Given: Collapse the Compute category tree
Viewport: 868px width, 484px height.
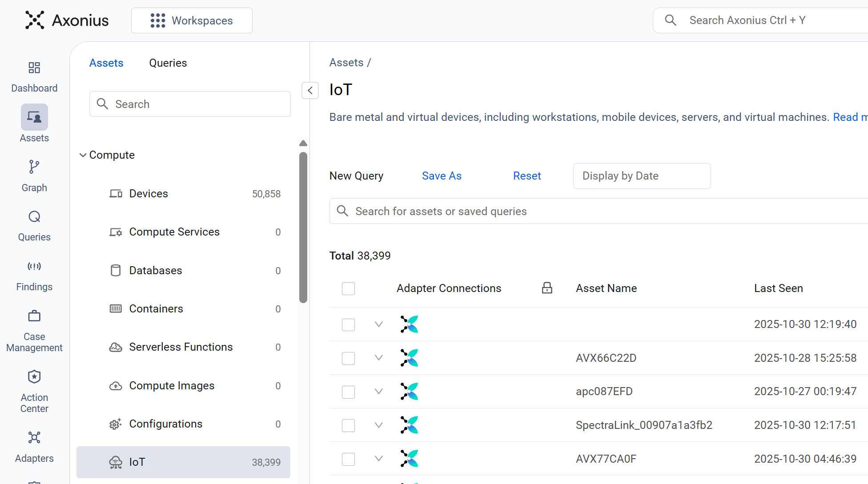Looking at the screenshot, I should click(x=83, y=155).
